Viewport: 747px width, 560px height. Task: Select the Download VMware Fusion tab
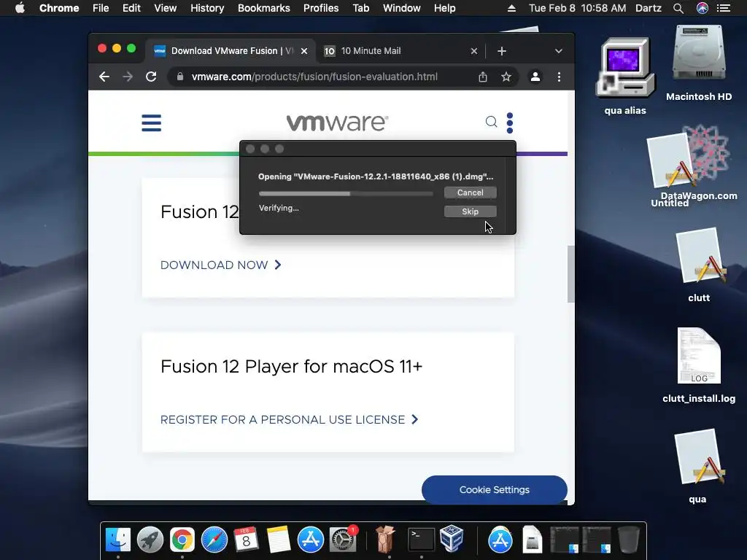pos(229,51)
